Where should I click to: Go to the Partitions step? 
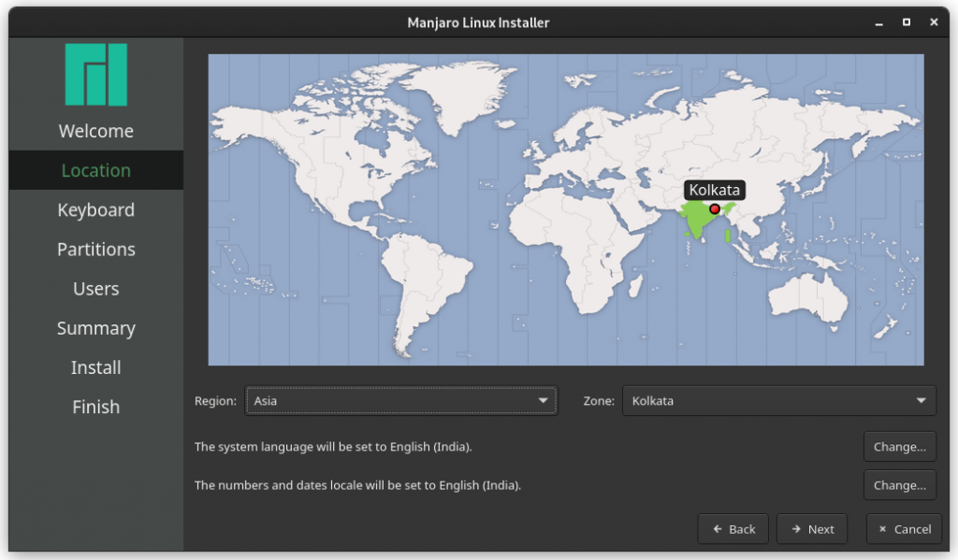pos(95,249)
